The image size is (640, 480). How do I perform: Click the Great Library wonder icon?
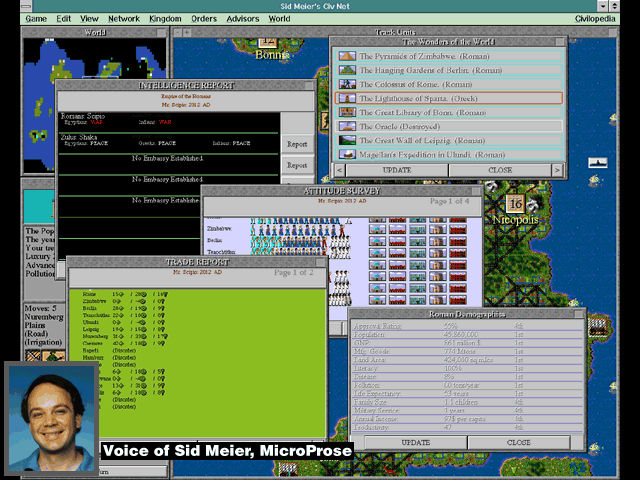click(x=347, y=112)
